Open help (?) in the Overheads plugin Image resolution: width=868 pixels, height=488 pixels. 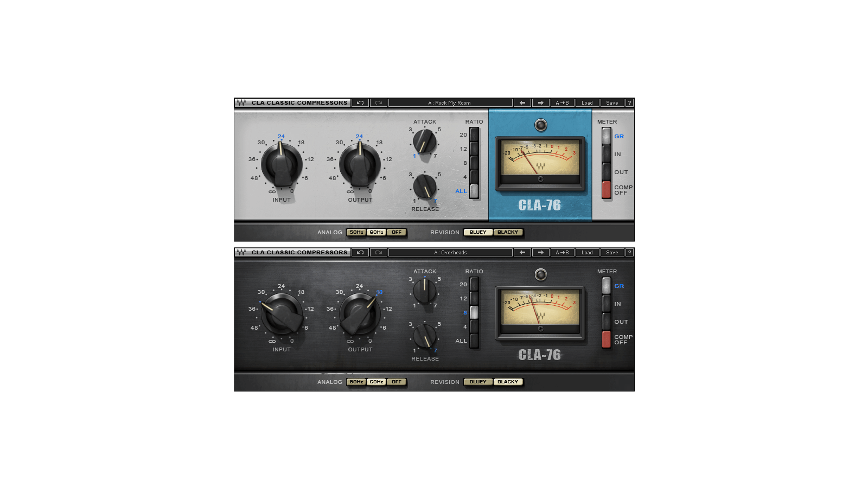[x=629, y=252]
